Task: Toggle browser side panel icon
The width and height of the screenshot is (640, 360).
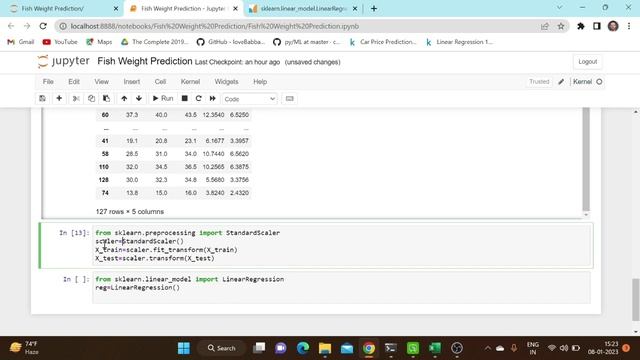Action: coord(597,26)
